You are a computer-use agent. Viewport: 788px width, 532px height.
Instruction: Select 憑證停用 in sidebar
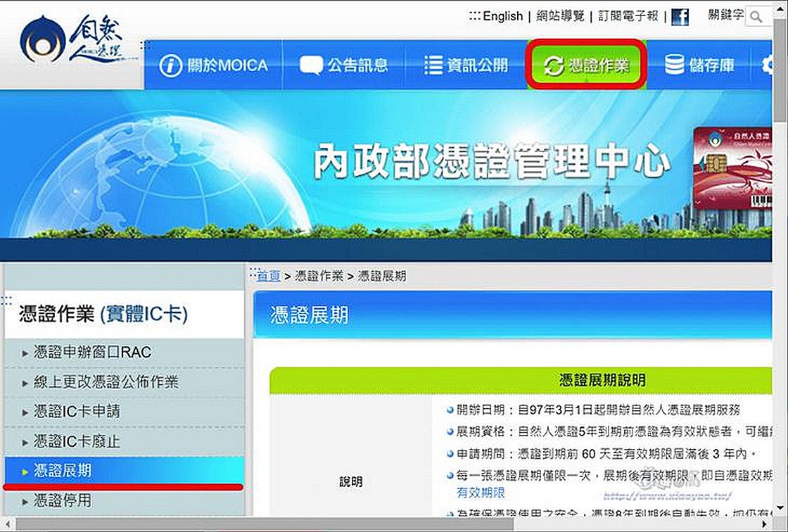[x=63, y=500]
